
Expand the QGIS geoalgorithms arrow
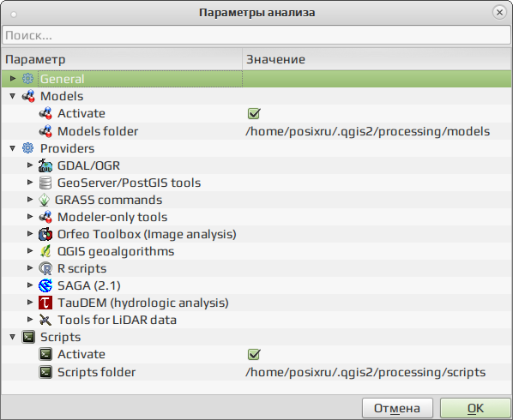[x=30, y=250]
